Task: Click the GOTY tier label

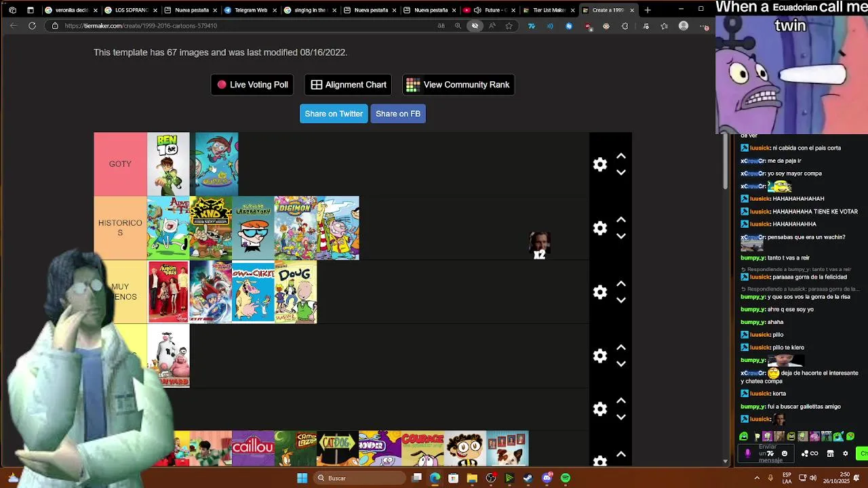Action: click(120, 164)
